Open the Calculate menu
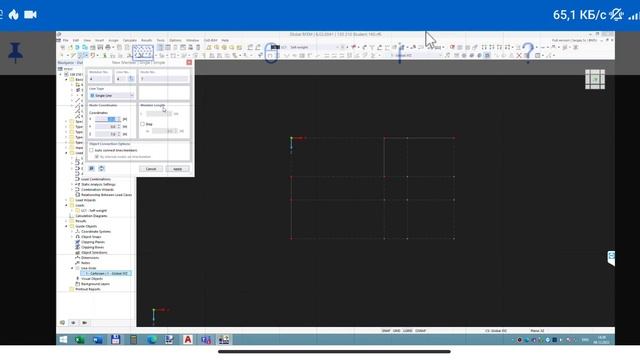 [130, 40]
